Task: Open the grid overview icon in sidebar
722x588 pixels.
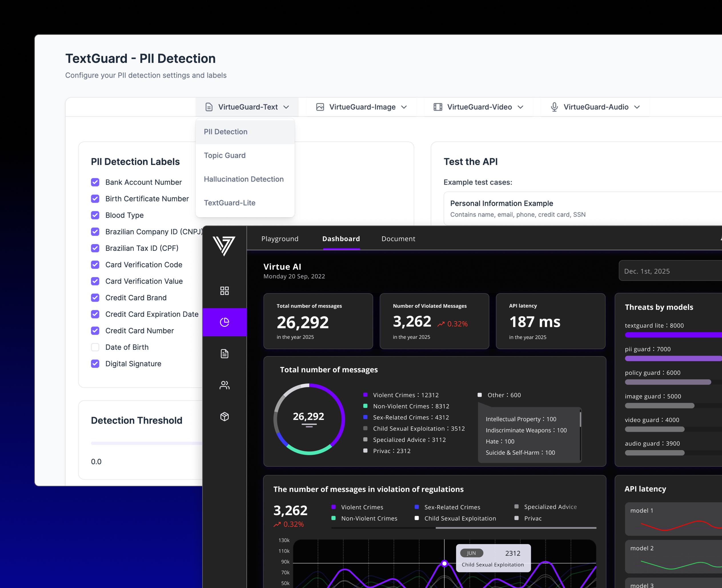Action: pos(224,291)
